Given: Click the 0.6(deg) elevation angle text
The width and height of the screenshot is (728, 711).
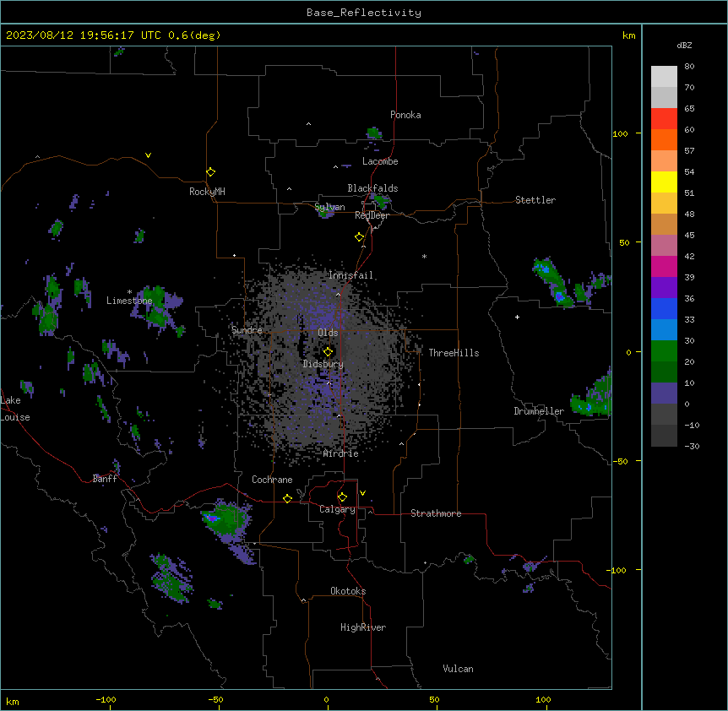Looking at the screenshot, I should pyautogui.click(x=194, y=35).
